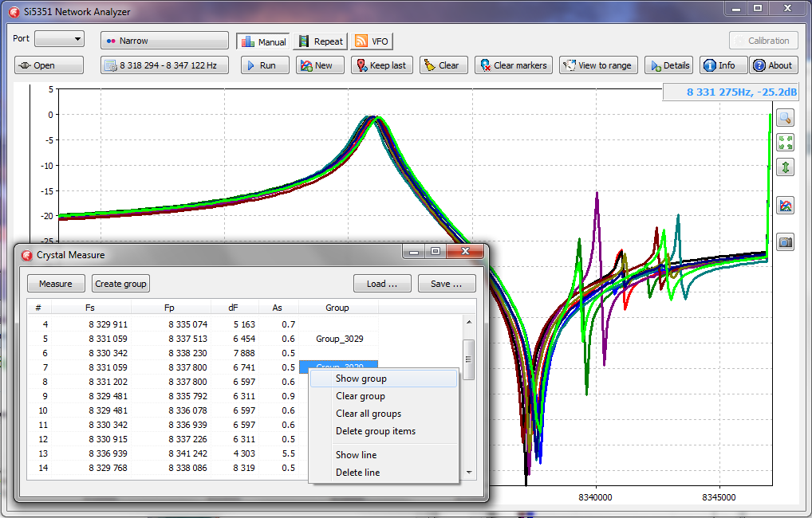Open the frequency range 8 318 294 - 8 347 122 Hz selector
The image size is (812, 518).
click(164, 65)
